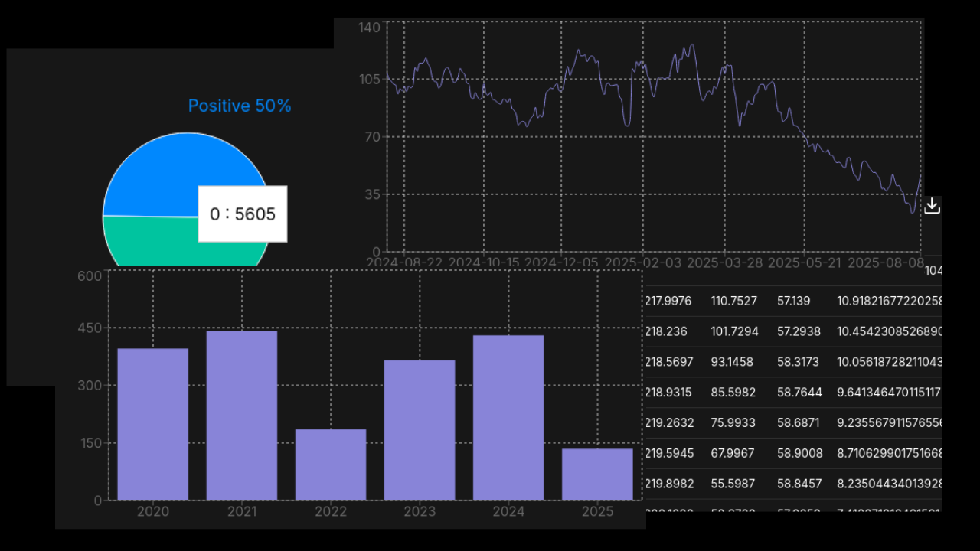Click the "Positive 50%" legend label
The image size is (980, 551).
coord(240,106)
